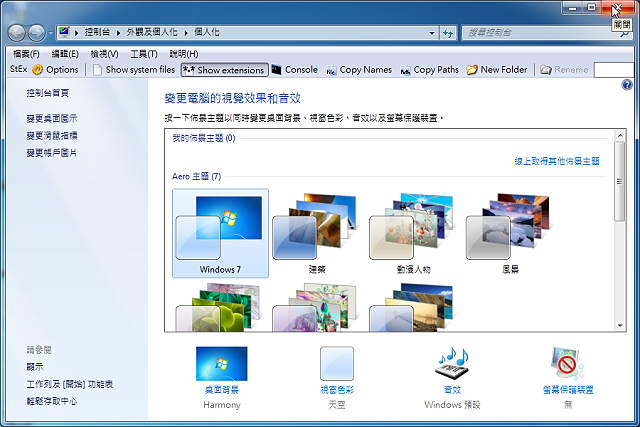Image resolution: width=640 pixels, height=427 pixels.
Task: Click the address bar computer icon
Action: point(64,32)
